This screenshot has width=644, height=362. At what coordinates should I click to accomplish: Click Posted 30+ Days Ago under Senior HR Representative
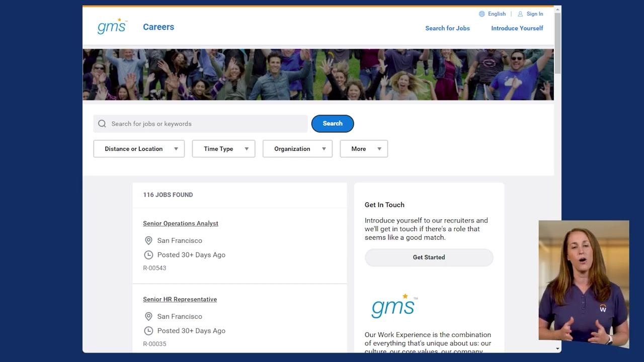point(191,331)
